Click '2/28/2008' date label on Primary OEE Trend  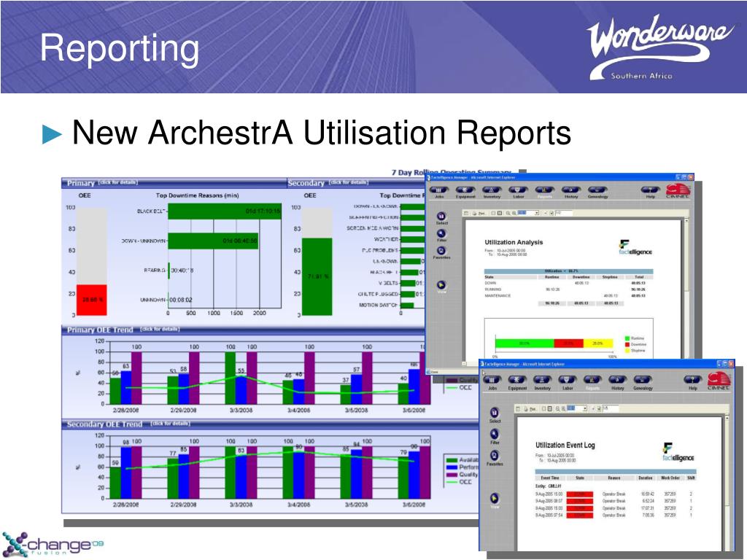point(125,410)
